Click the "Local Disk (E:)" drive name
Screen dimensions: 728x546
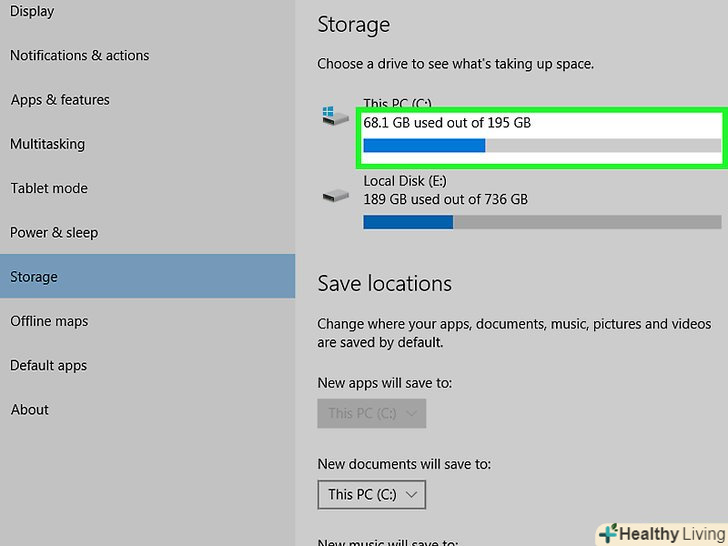point(405,181)
